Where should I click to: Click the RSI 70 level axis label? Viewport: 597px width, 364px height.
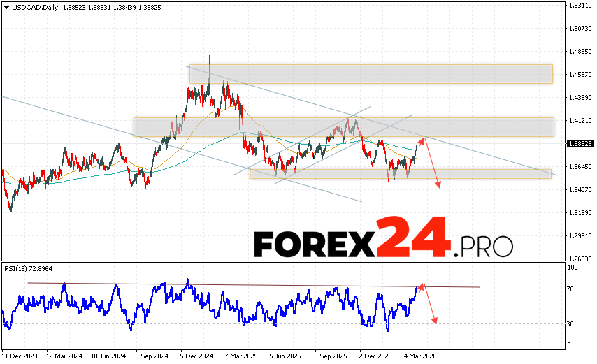click(570, 289)
